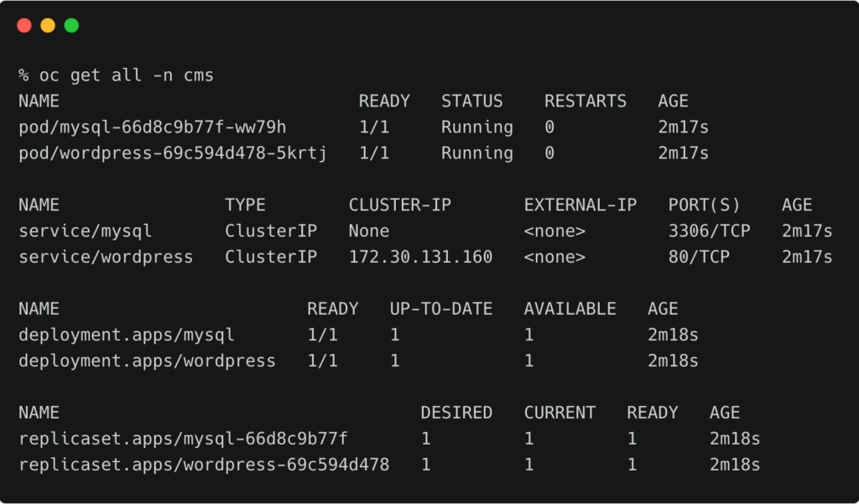Click the STATUS column header

pos(471,101)
